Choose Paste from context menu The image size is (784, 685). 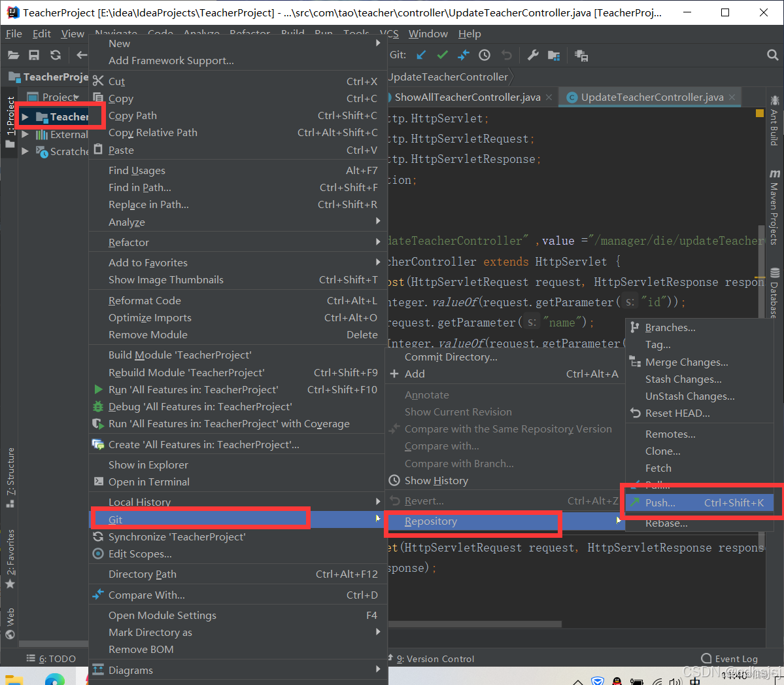(238, 150)
